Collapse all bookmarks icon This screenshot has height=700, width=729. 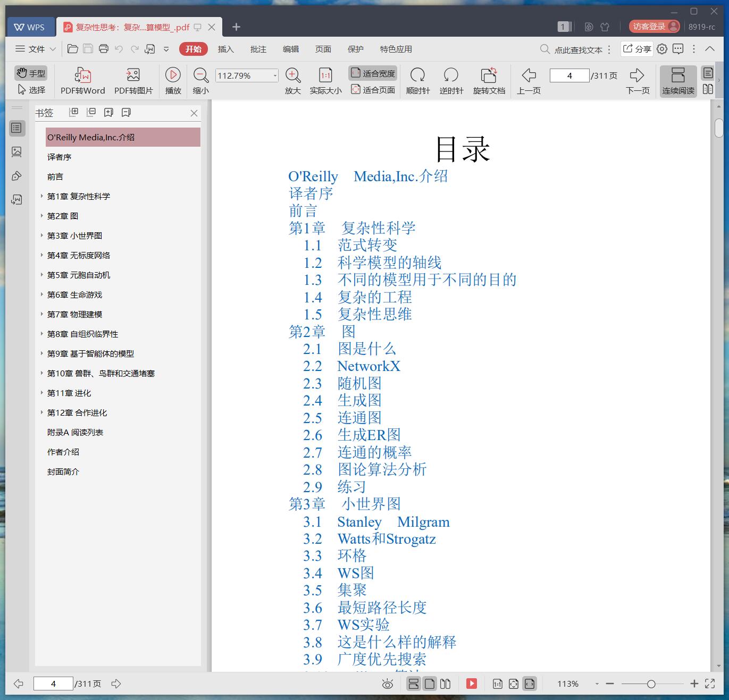pos(91,112)
